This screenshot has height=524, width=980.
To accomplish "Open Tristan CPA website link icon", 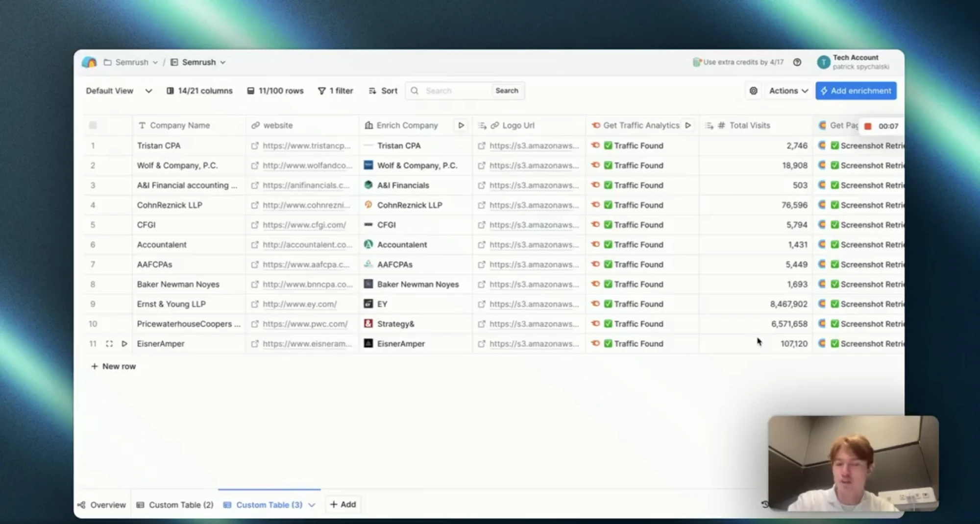I will coord(255,146).
